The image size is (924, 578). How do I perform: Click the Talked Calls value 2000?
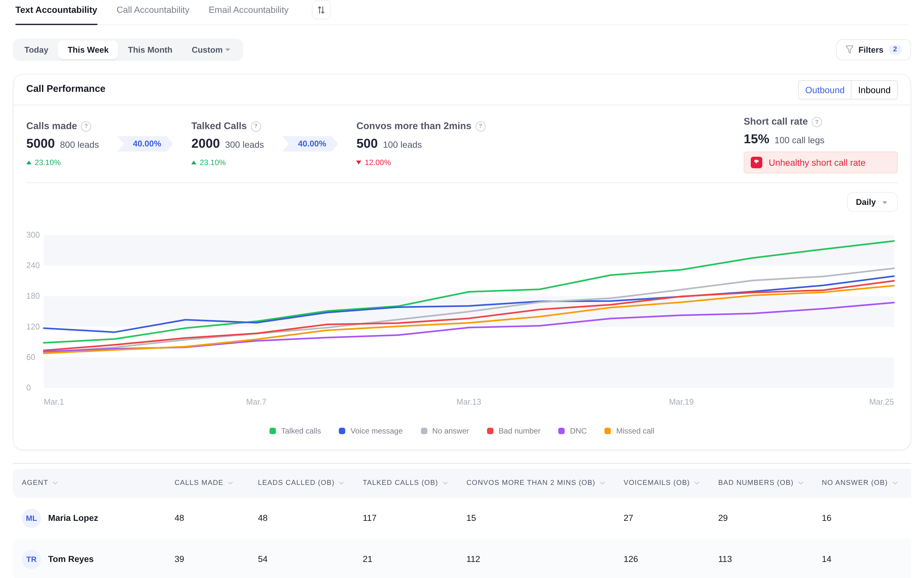pos(205,144)
